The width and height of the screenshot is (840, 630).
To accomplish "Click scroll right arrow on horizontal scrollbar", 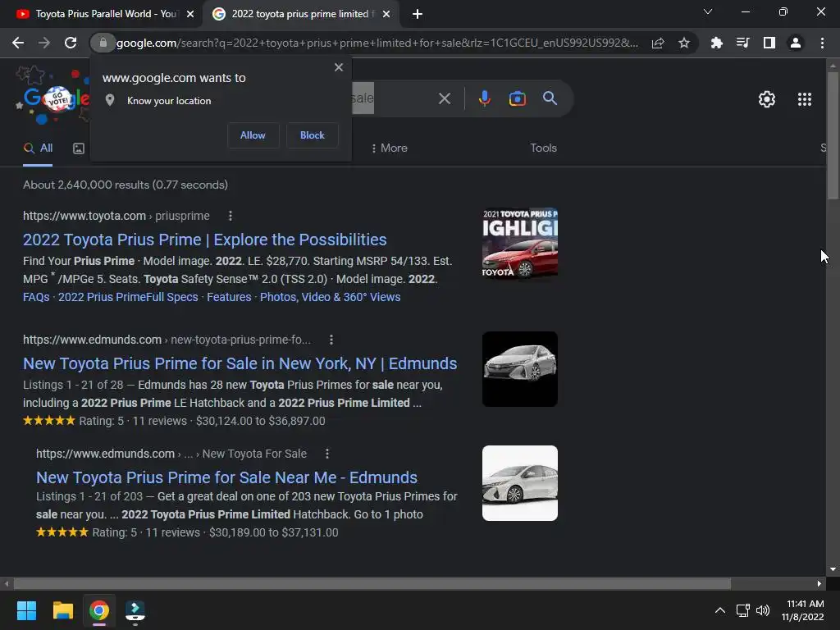I will [x=819, y=584].
